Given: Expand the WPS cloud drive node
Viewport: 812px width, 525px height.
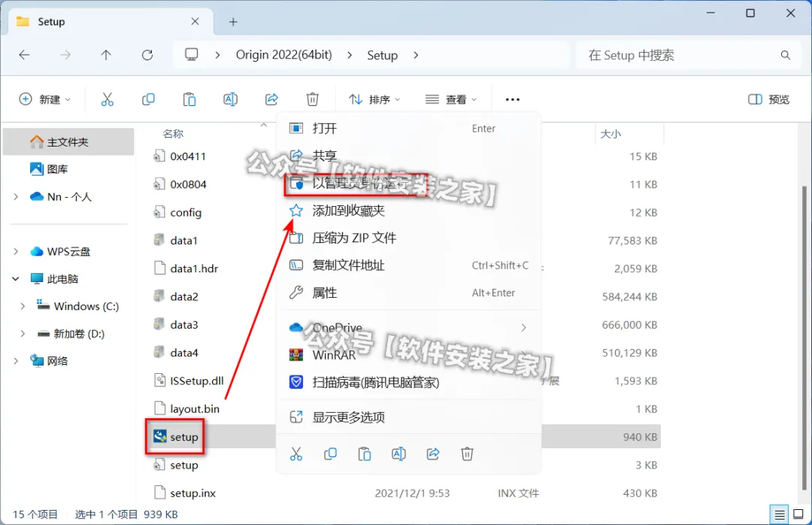Looking at the screenshot, I should (16, 251).
